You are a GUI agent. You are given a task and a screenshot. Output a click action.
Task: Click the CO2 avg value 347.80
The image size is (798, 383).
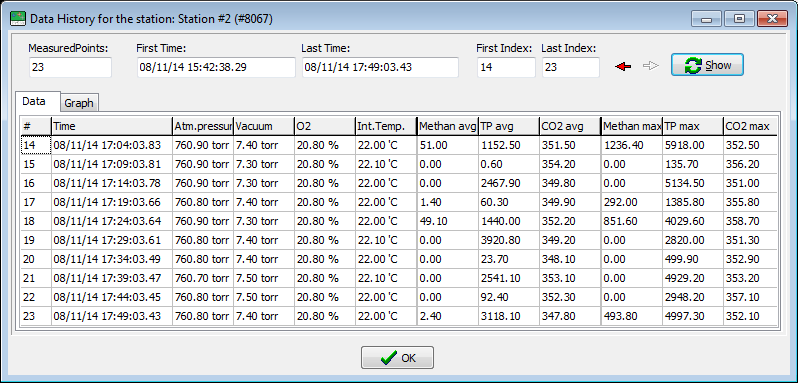tap(570, 316)
